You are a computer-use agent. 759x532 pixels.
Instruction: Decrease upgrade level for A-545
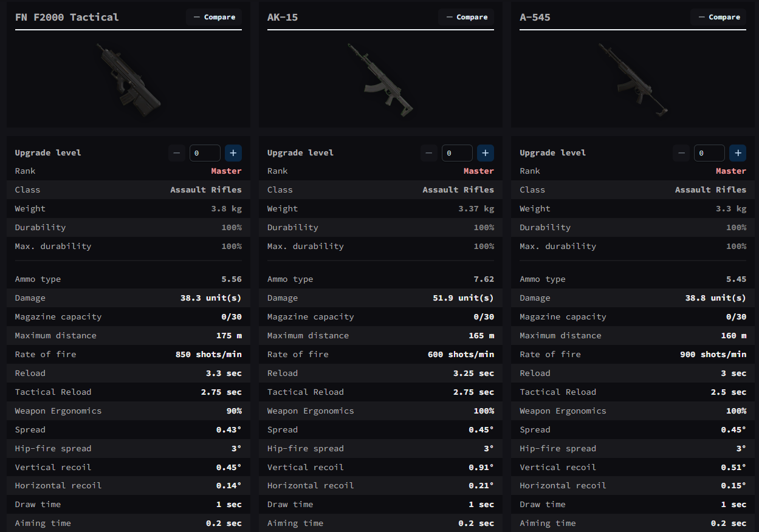(x=681, y=153)
